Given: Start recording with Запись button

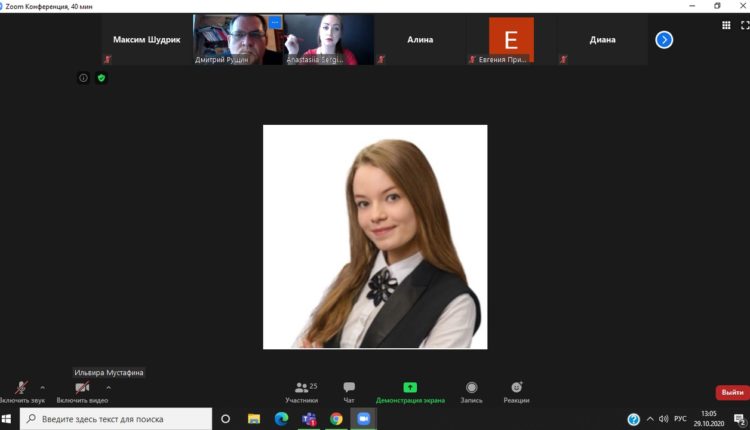Looking at the screenshot, I should (x=471, y=392).
